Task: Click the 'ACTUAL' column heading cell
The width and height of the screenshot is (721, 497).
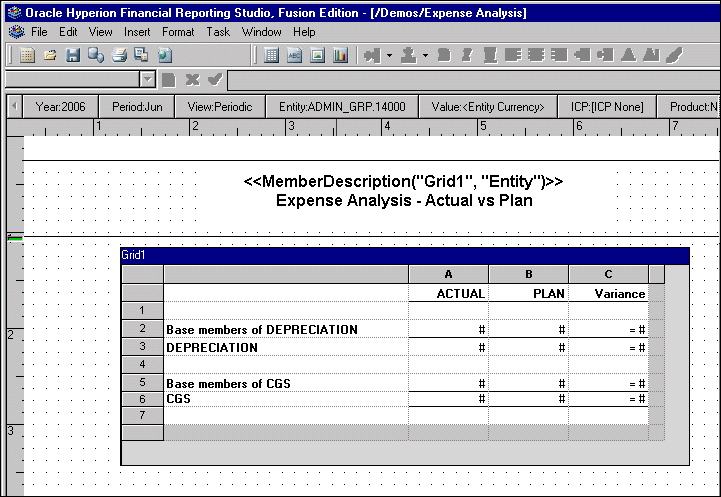Action: [448, 293]
